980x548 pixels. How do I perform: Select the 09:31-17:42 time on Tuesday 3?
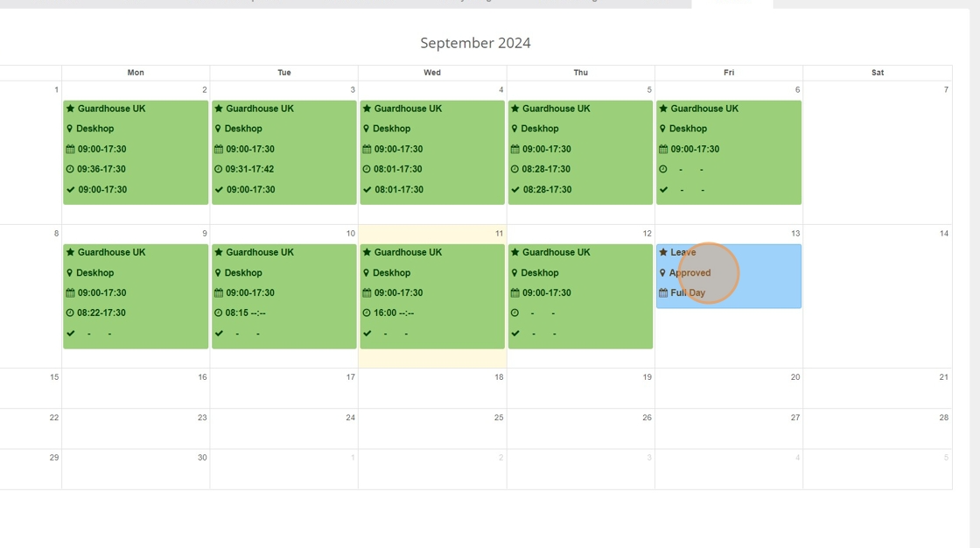tap(250, 170)
